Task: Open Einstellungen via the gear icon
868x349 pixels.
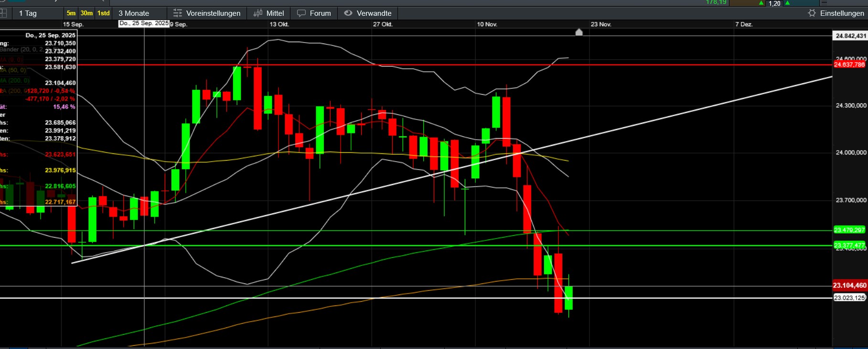Action: 812,13
